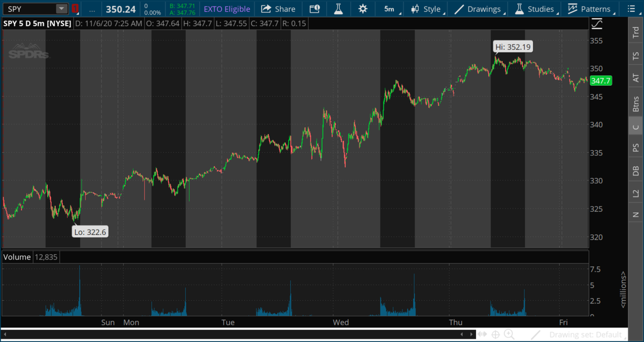The height and width of the screenshot is (342, 644).
Task: Open the Drawings dropdown
Action: pyautogui.click(x=479, y=9)
